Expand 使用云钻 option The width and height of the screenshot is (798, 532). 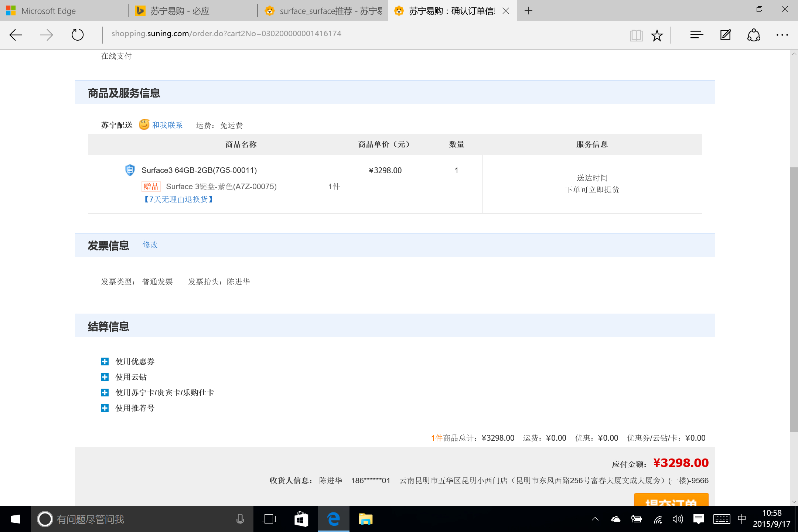click(105, 377)
